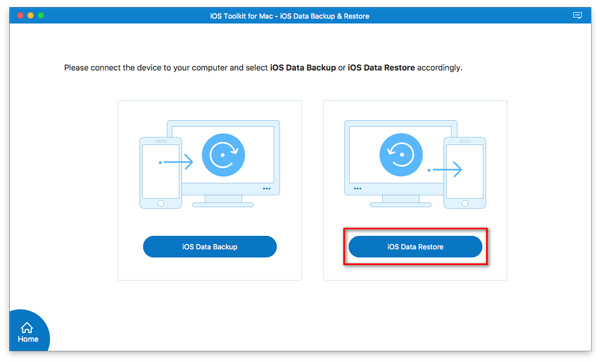Minimize the window with the yellow button

31,15
